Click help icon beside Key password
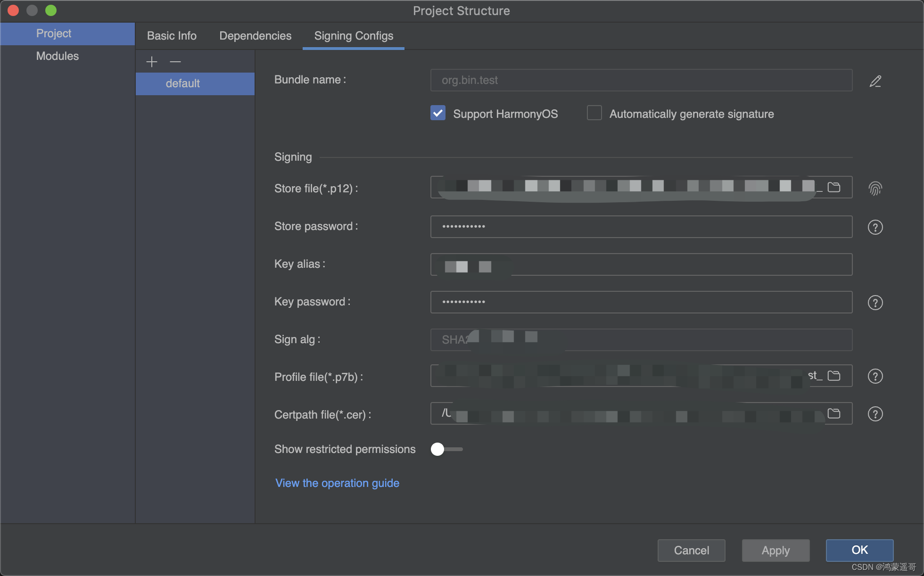The width and height of the screenshot is (924, 576). pos(875,303)
